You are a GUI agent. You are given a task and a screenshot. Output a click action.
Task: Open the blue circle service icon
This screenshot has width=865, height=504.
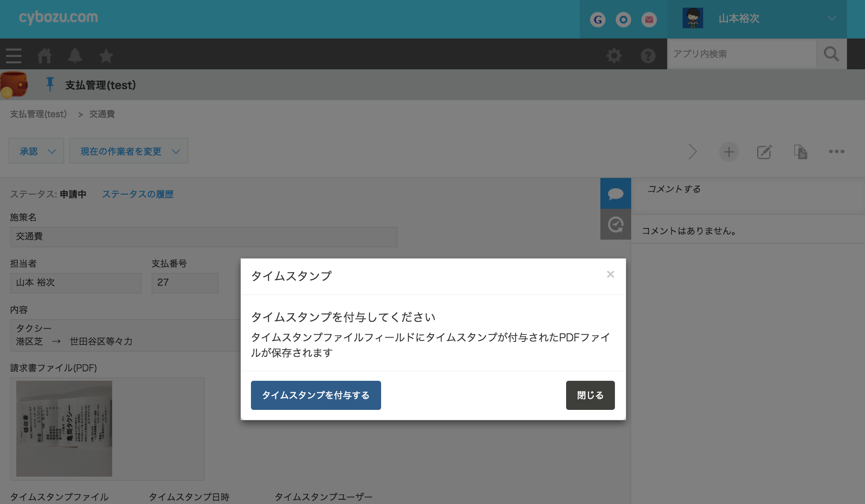[x=623, y=19]
